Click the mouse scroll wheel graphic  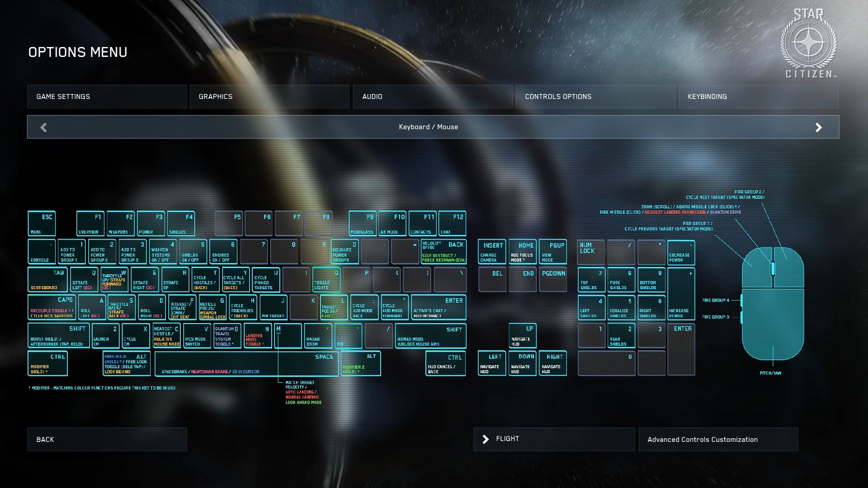pos(773,268)
